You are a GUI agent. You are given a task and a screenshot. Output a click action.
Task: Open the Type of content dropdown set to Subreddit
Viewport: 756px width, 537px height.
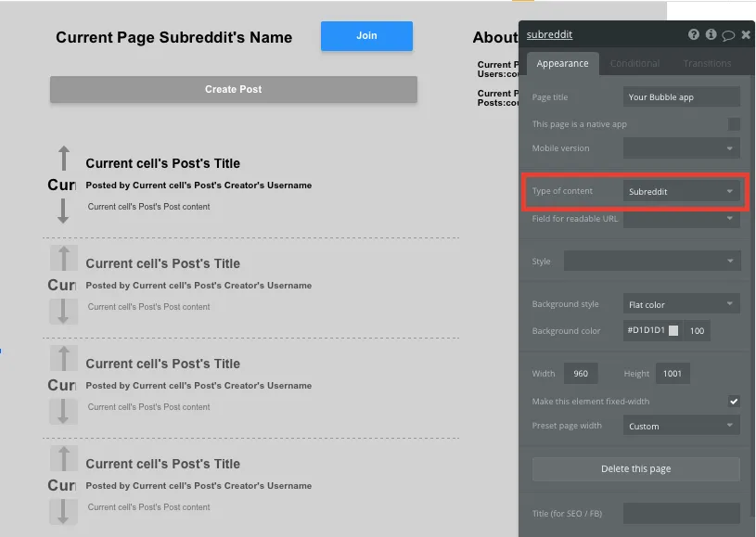tap(682, 192)
